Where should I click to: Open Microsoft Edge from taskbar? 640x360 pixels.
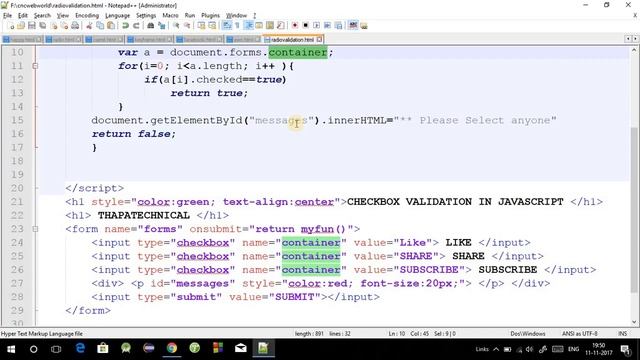point(80,348)
